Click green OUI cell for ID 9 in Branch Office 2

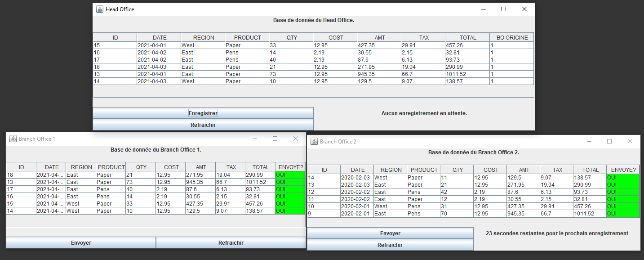click(x=623, y=214)
